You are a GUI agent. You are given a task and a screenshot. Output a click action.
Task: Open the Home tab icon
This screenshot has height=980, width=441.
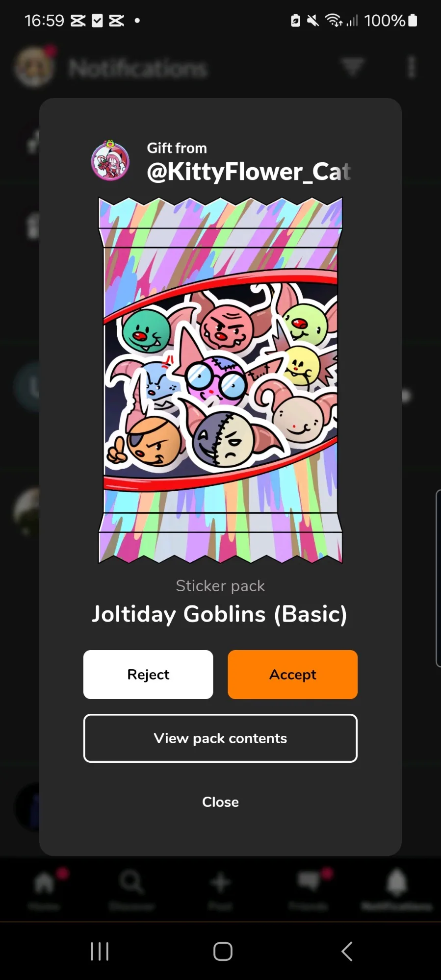[44, 883]
